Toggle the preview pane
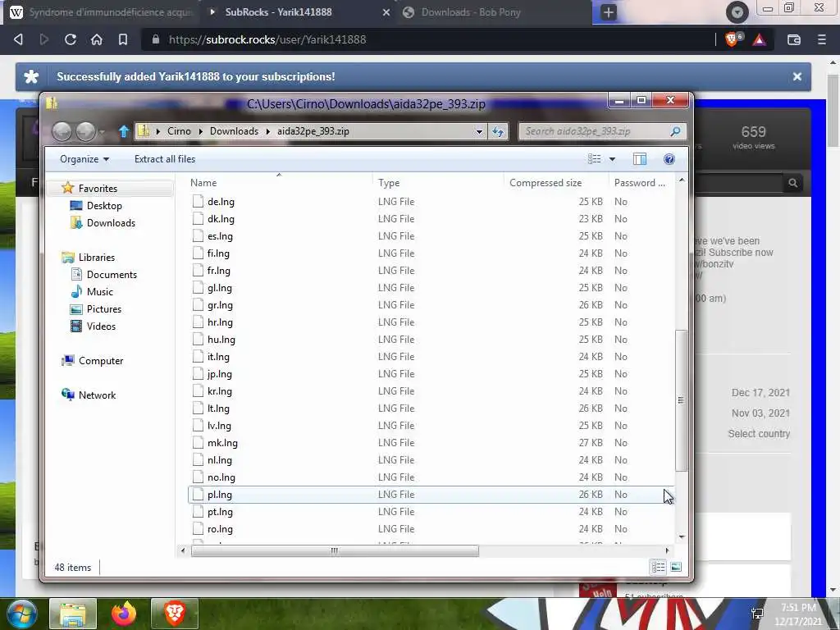This screenshot has height=630, width=840. coord(640,159)
